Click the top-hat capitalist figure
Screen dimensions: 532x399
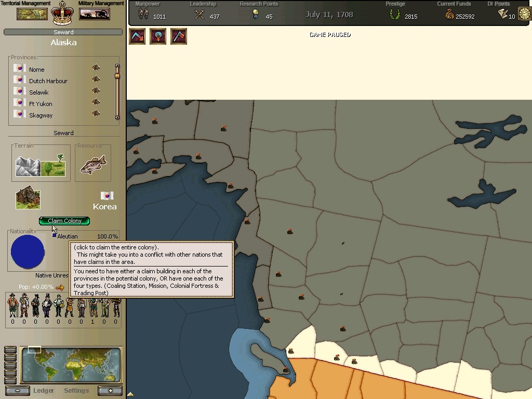(47, 305)
